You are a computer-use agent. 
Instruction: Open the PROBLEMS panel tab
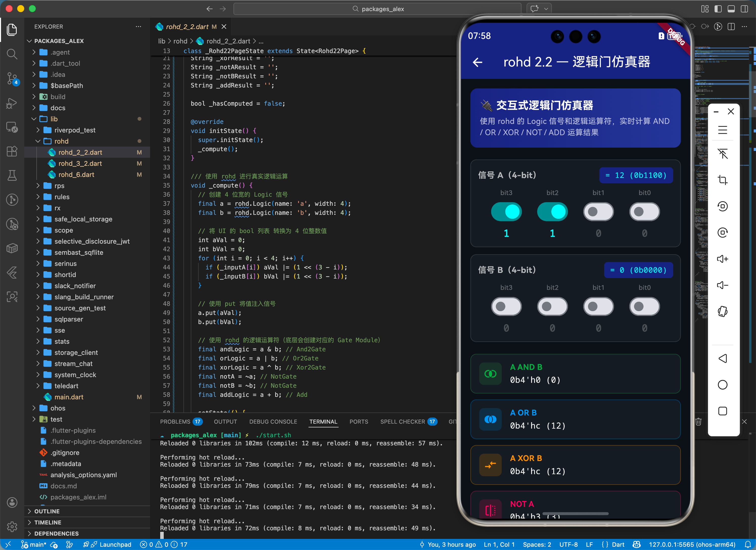point(175,422)
